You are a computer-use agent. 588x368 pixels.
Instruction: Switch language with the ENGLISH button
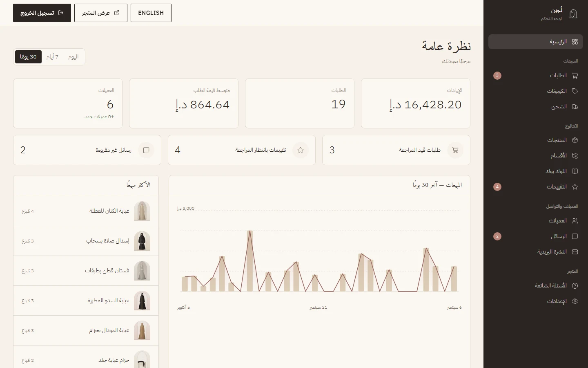tap(151, 13)
